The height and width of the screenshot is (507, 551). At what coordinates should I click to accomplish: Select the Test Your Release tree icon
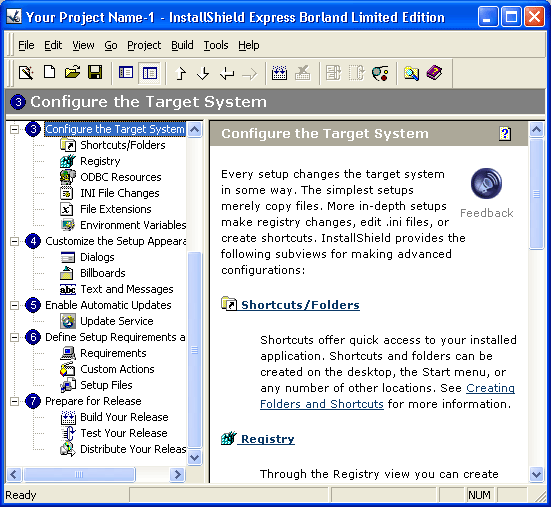click(x=68, y=433)
